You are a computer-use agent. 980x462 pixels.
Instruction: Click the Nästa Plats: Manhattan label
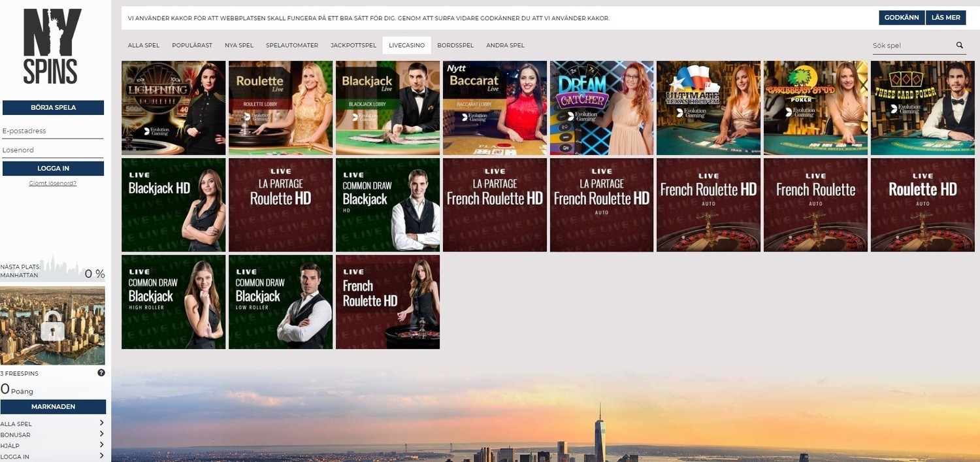20,271
